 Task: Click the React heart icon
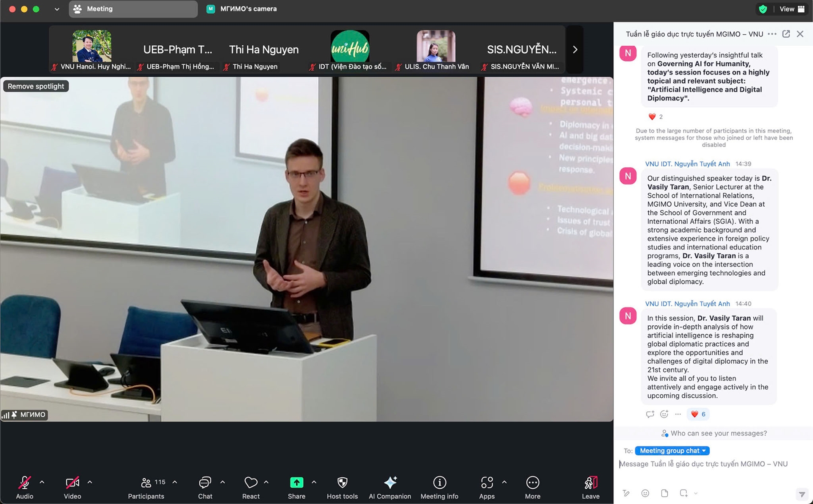251,483
